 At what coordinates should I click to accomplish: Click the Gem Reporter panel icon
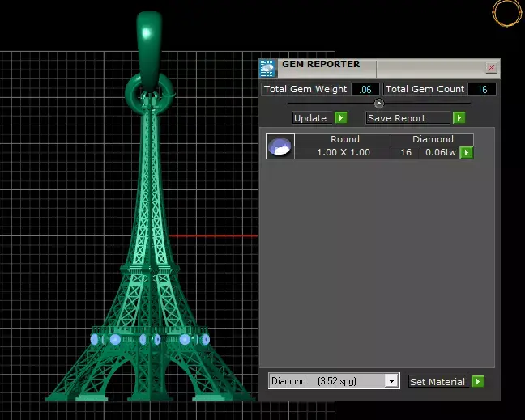point(267,69)
